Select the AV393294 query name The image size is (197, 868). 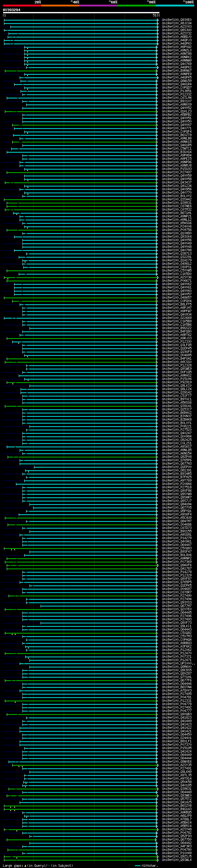point(11,10)
